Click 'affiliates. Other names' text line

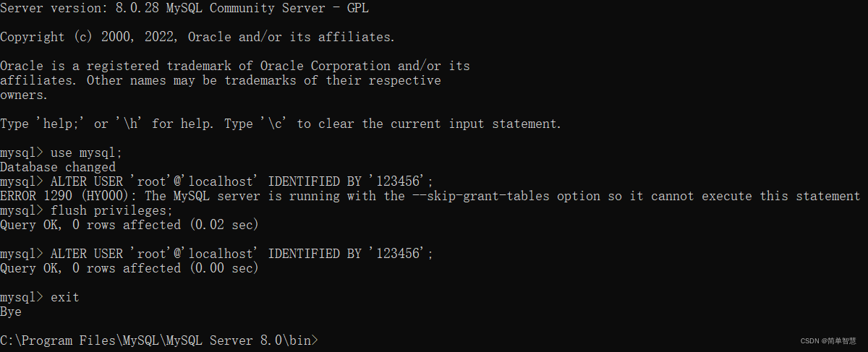click(x=221, y=80)
